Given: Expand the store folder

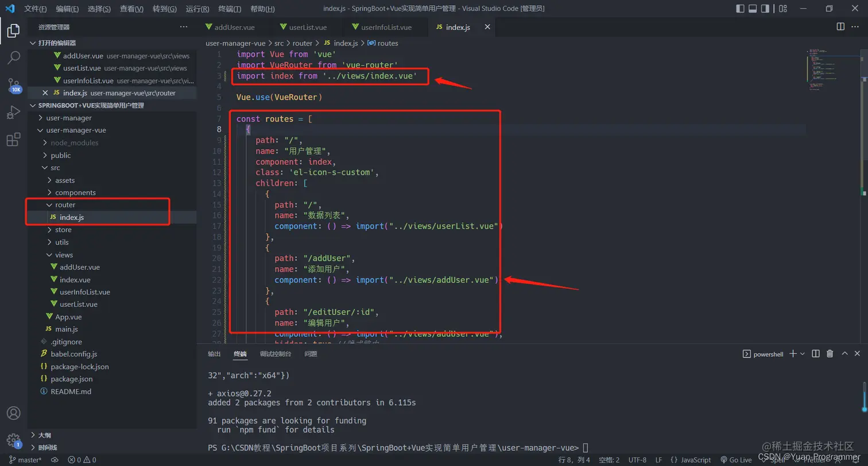Looking at the screenshot, I should click(x=112, y=230).
